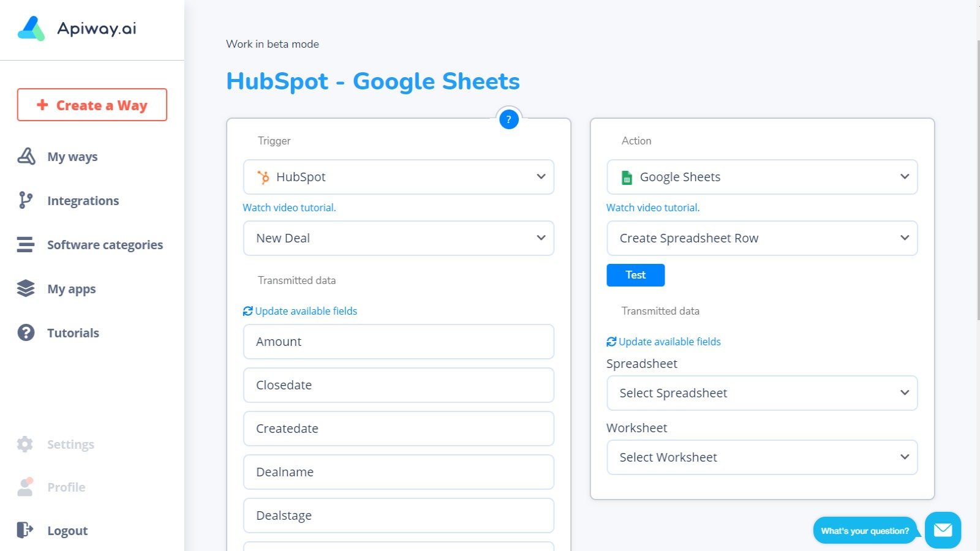
Task: Open the Watch video tutorial link under HubSpot
Action: pyautogui.click(x=288, y=208)
